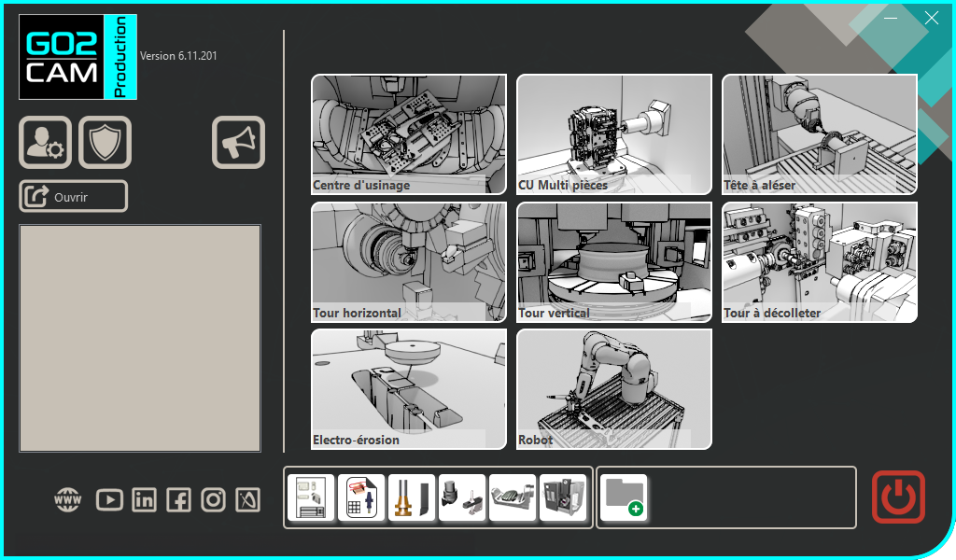Open the LinkedIn icon
The height and width of the screenshot is (560, 956).
click(x=144, y=498)
